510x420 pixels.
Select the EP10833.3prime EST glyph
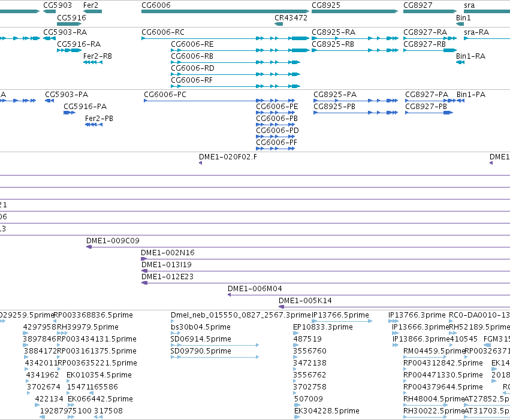296,333
